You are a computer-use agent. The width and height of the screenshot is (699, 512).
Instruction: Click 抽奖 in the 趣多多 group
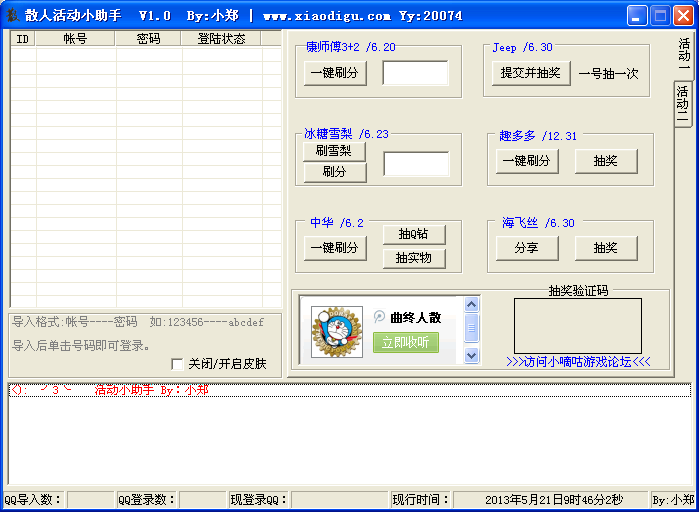pyautogui.click(x=606, y=161)
